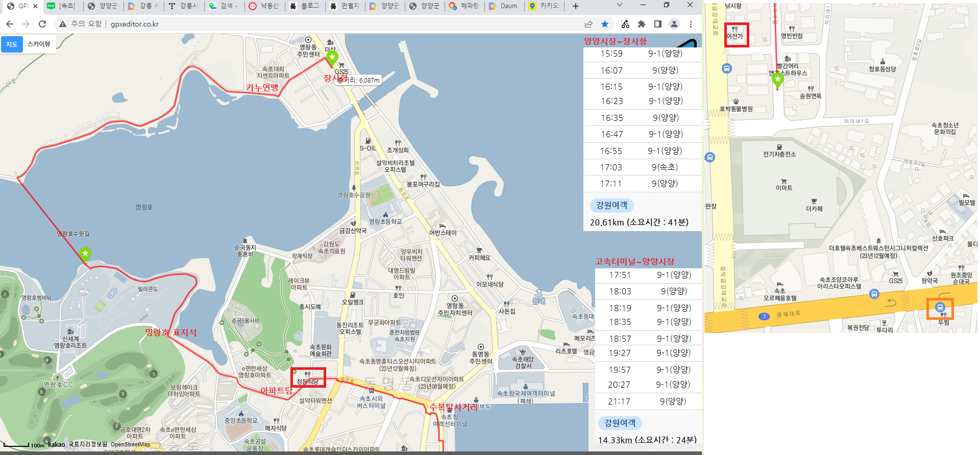Select the 16:35 9(양양) timetable row
Image resolution: width=980 pixels, height=455 pixels.
(x=642, y=118)
